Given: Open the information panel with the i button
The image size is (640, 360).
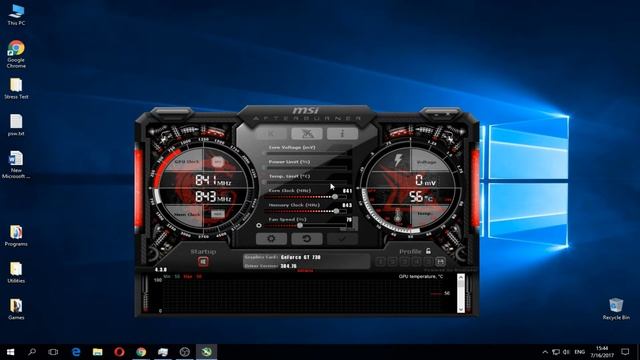Looking at the screenshot, I should point(342,133).
